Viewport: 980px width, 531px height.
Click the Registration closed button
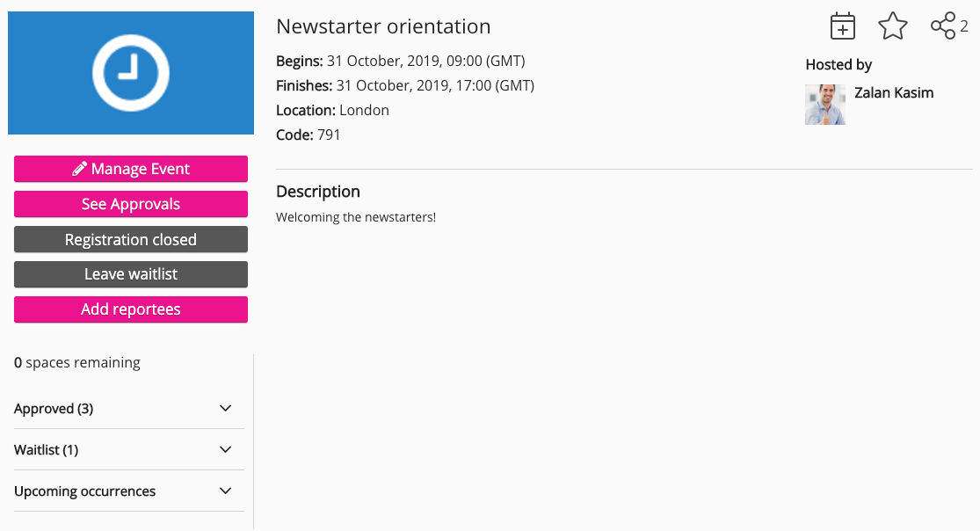[x=131, y=239]
